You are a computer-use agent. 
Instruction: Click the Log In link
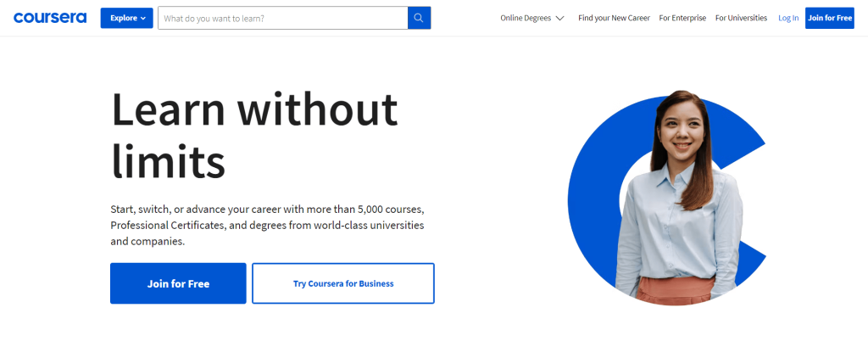click(x=788, y=18)
